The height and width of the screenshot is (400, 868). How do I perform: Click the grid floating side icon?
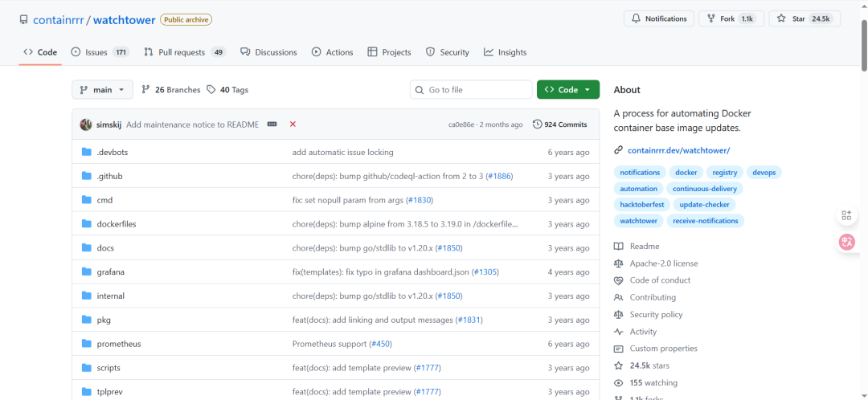(846, 216)
